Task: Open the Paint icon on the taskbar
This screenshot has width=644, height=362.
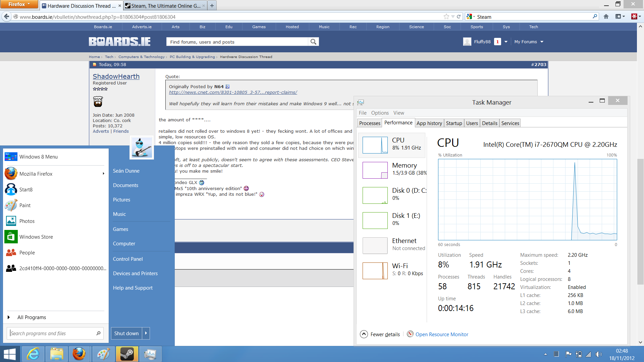Action: coord(103,354)
